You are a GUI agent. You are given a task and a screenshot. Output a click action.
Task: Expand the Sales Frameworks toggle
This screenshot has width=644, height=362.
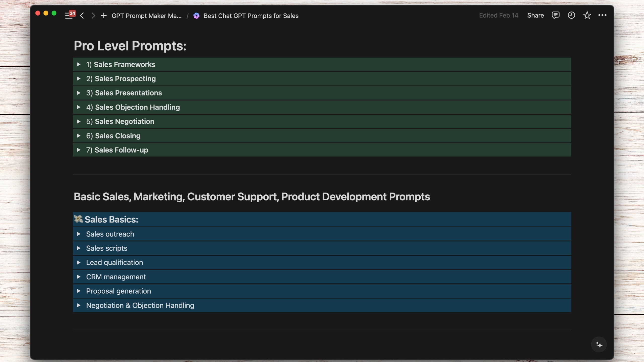(79, 64)
